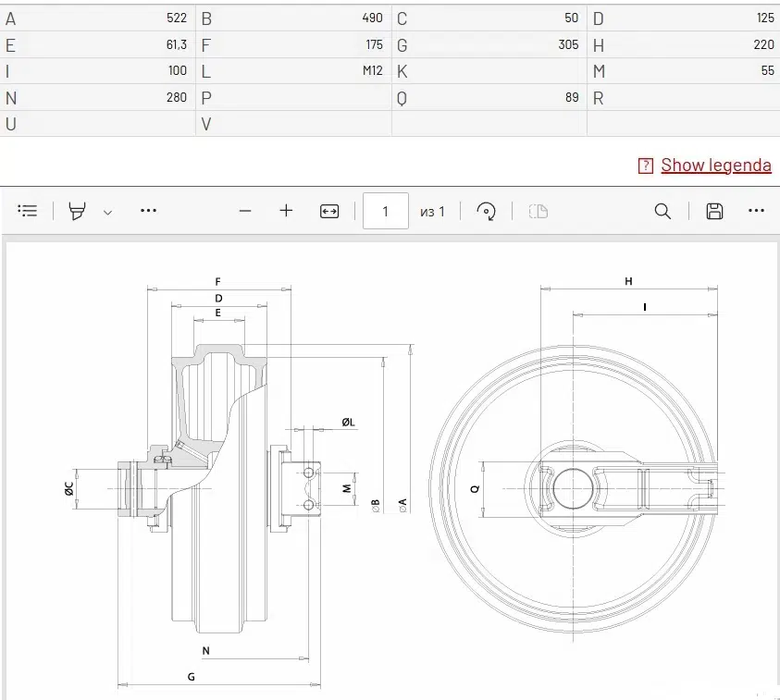Click the M12 value for L
This screenshot has width=780, height=700.
373,71
